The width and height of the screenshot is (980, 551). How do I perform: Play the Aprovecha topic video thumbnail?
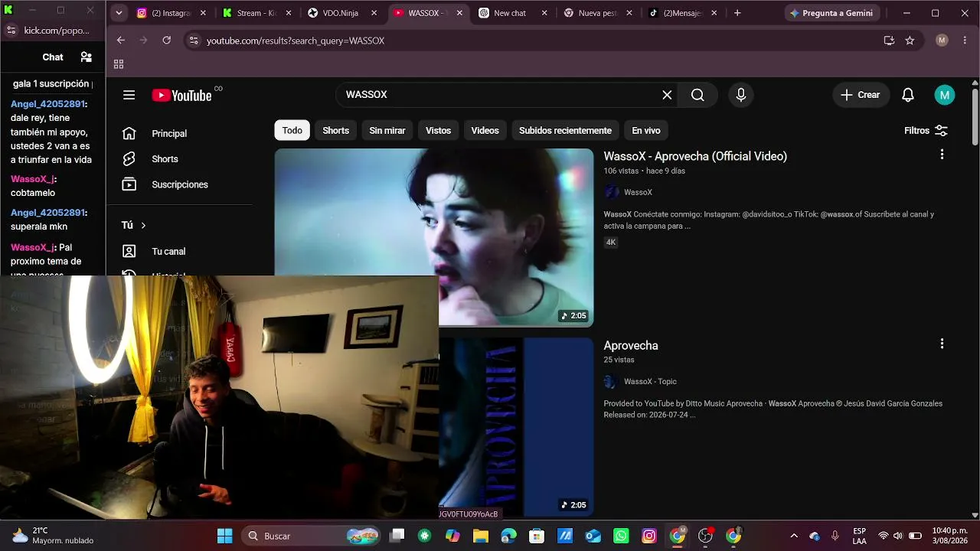pos(516,427)
